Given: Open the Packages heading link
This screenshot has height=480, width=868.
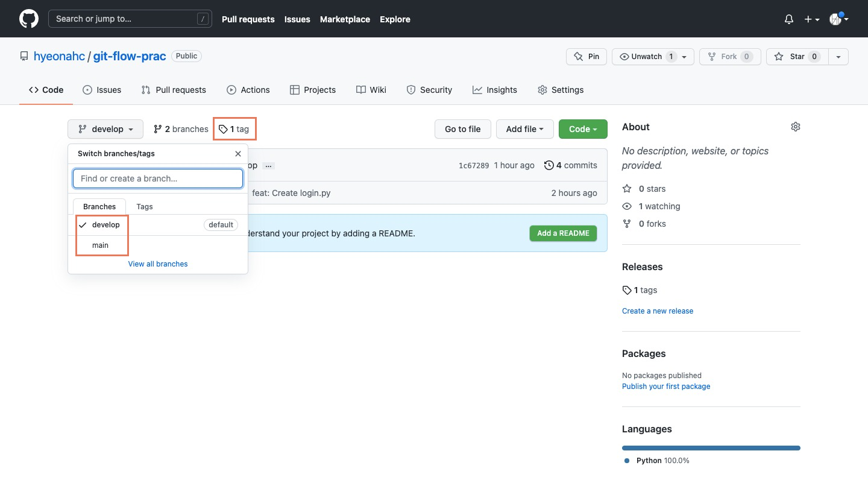Looking at the screenshot, I should [x=644, y=353].
